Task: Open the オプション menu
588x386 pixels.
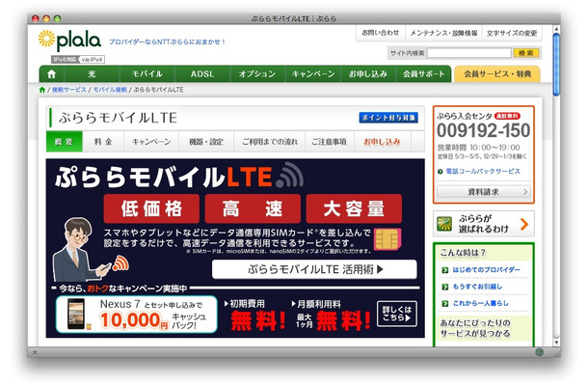Action: click(x=257, y=74)
